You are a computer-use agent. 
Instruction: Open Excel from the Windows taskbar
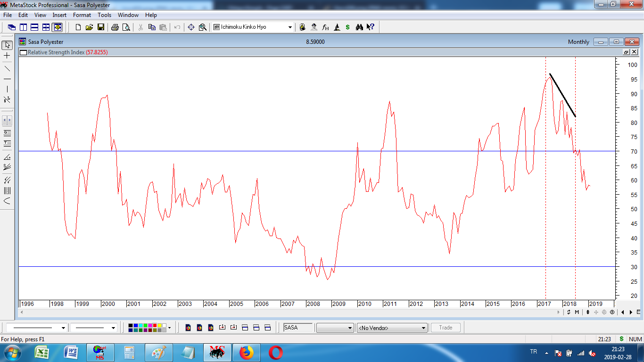(x=42, y=353)
